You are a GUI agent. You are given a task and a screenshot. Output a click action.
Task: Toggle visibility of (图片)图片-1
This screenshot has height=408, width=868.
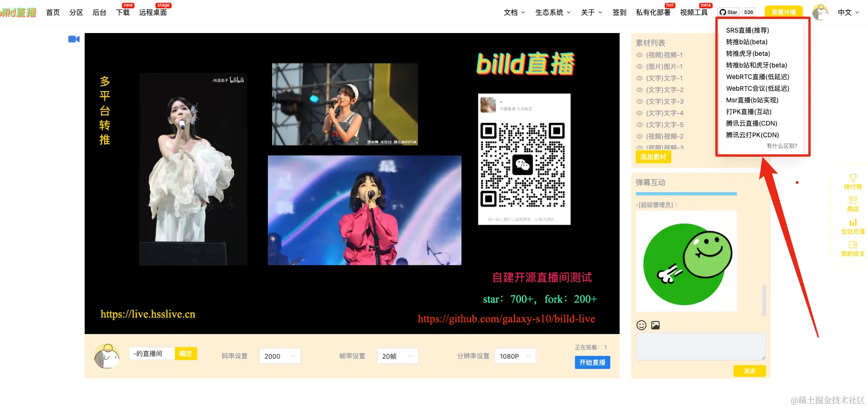pyautogui.click(x=640, y=67)
